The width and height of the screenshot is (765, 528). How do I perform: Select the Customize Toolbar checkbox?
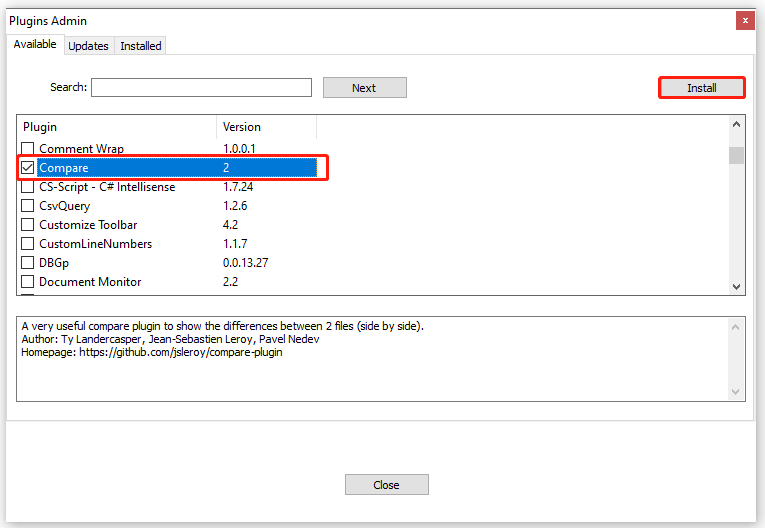click(x=27, y=224)
